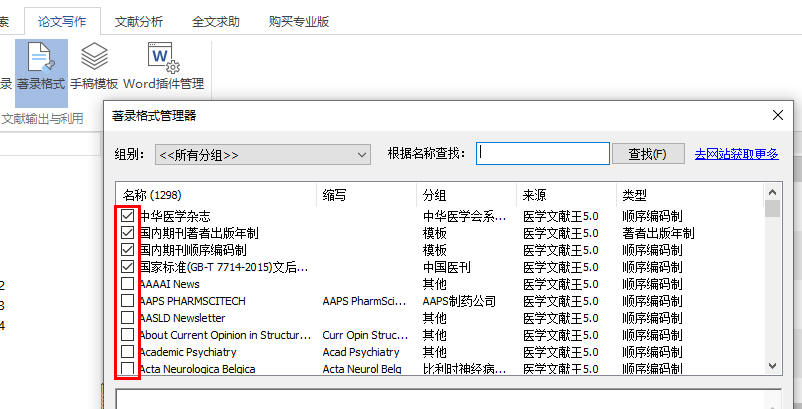The width and height of the screenshot is (802, 409).
Task: Open the 组别 group dropdown
Action: click(263, 154)
